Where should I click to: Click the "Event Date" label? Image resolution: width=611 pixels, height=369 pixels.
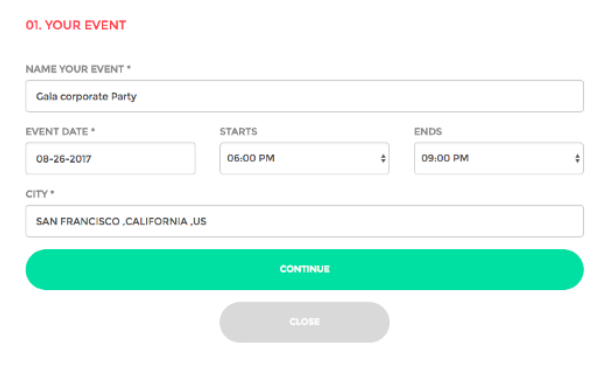point(60,131)
